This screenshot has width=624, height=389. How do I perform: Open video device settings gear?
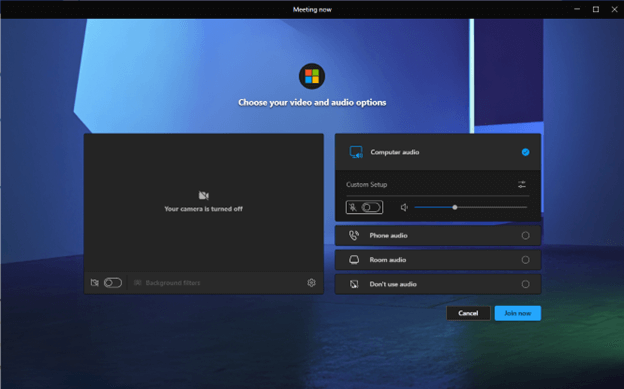(x=311, y=283)
